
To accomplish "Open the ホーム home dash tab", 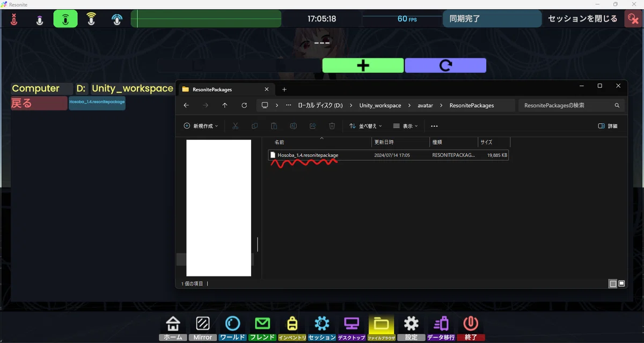I will coord(173,328).
